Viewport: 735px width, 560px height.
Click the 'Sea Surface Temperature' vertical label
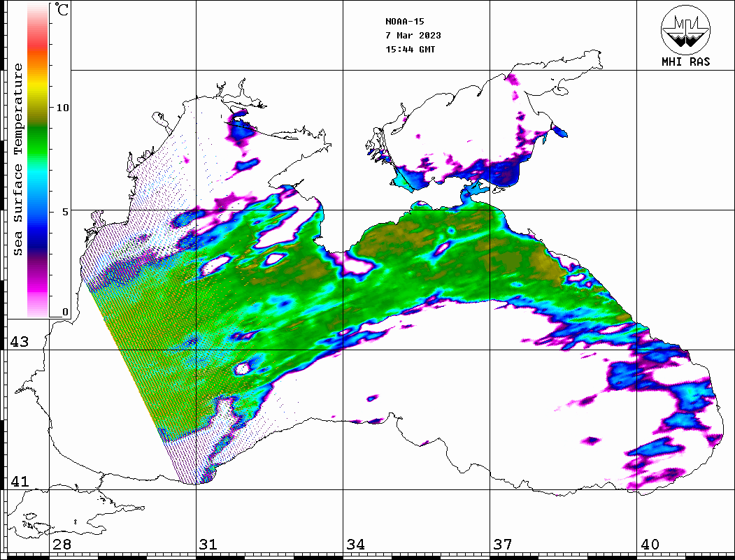point(17,159)
